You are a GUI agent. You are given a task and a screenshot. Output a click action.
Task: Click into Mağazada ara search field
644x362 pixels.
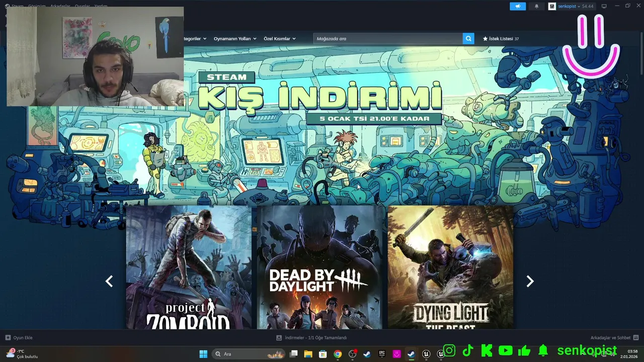tap(388, 39)
